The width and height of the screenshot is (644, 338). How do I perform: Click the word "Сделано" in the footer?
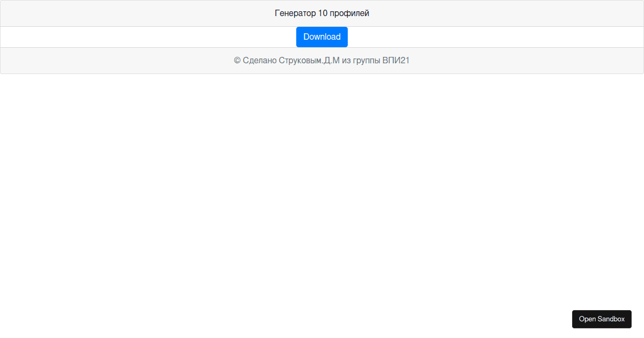[x=260, y=61]
